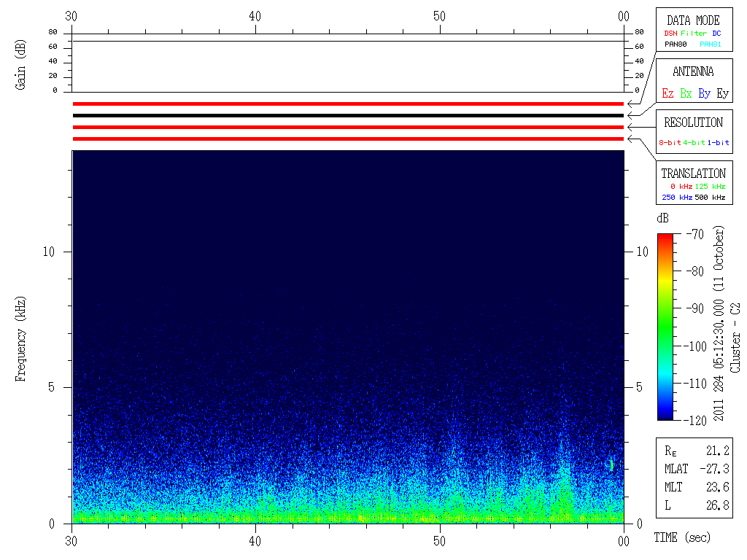Click the cyan PAN81 legend entry
This screenshot has width=747, height=560.
click(x=710, y=44)
